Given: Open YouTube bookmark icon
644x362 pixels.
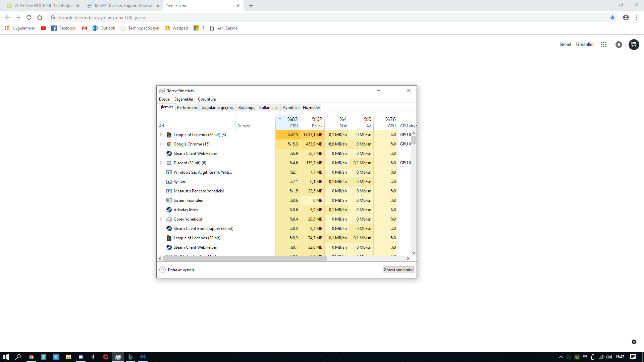Looking at the screenshot, I should click(43, 28).
